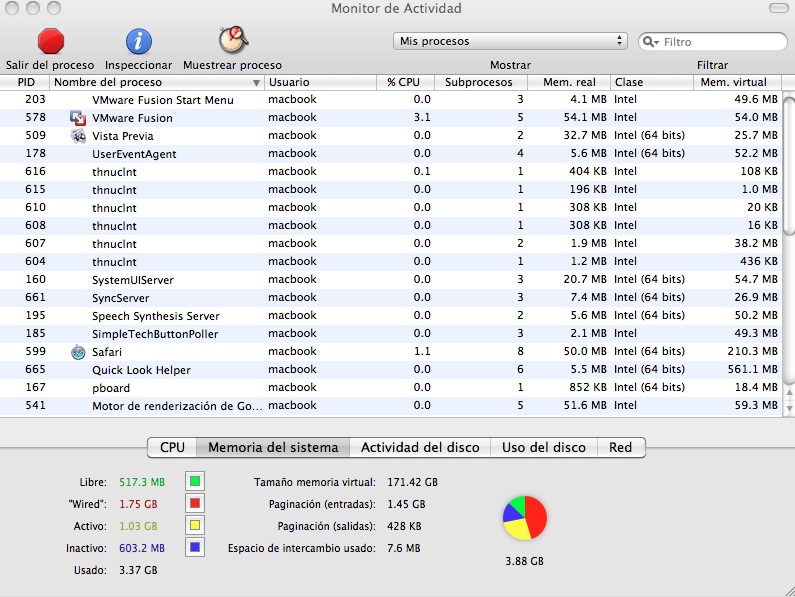The height and width of the screenshot is (597, 795).
Task: Switch to Uso del disco tab
Action: 544,447
